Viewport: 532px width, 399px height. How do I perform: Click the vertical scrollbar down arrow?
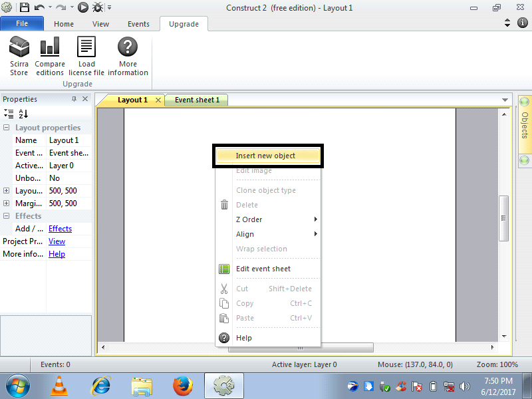[x=504, y=336]
